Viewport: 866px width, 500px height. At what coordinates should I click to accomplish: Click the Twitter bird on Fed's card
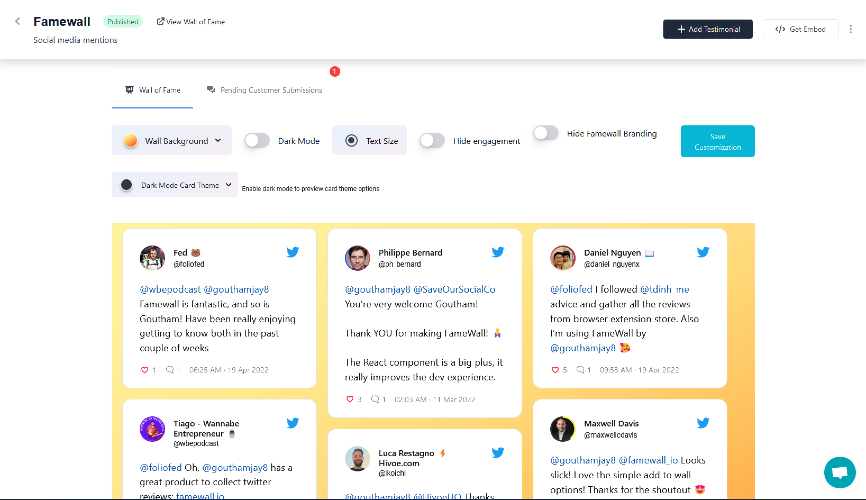tap(293, 252)
